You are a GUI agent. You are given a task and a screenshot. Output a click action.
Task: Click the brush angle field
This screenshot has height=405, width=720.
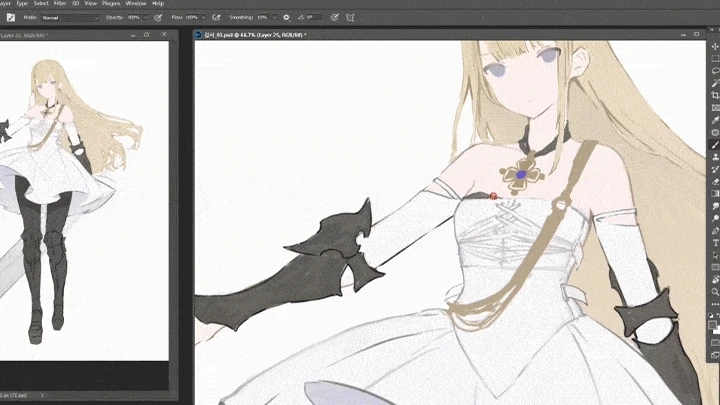314,17
